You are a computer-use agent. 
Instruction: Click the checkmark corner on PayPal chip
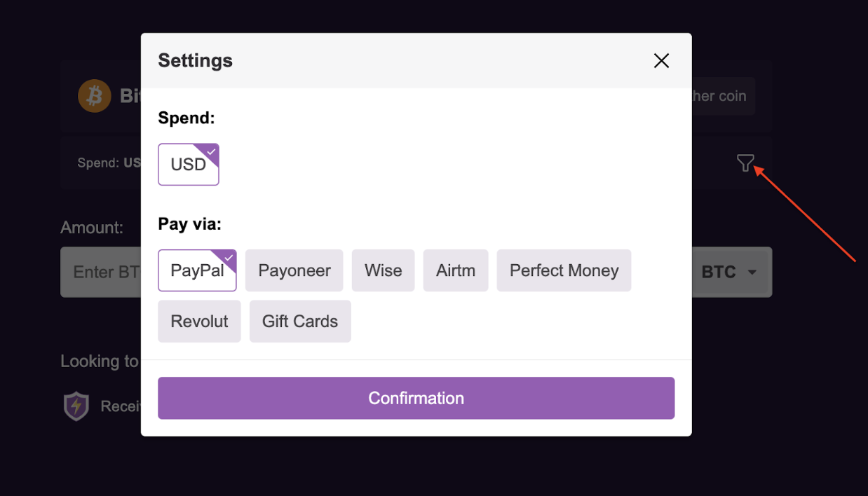tap(229, 257)
